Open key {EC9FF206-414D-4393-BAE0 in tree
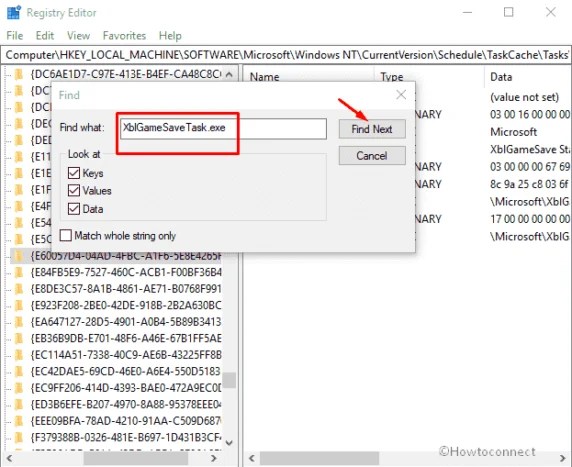 (x=126, y=388)
